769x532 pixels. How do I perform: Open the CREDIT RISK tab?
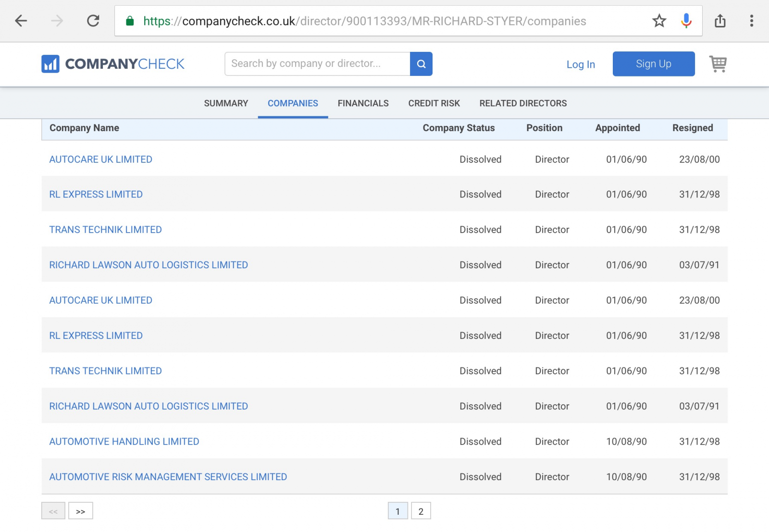tap(434, 103)
